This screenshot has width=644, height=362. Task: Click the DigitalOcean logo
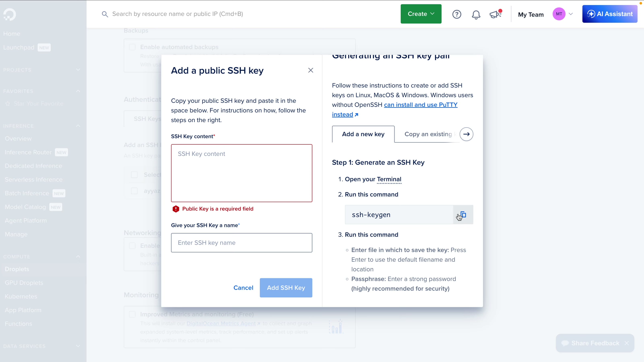pos(10,14)
